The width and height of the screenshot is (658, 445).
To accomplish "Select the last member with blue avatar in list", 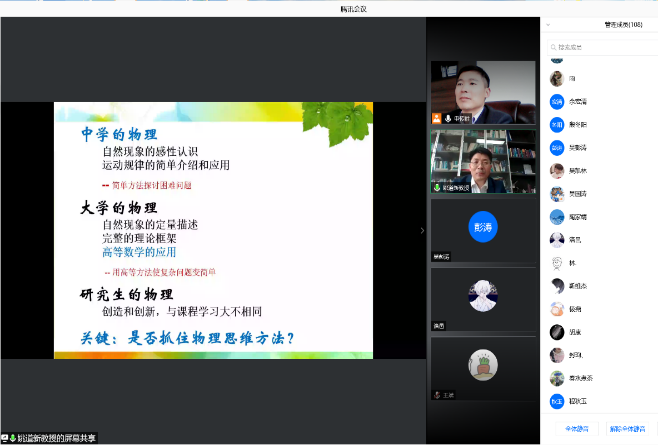I will 556,401.
